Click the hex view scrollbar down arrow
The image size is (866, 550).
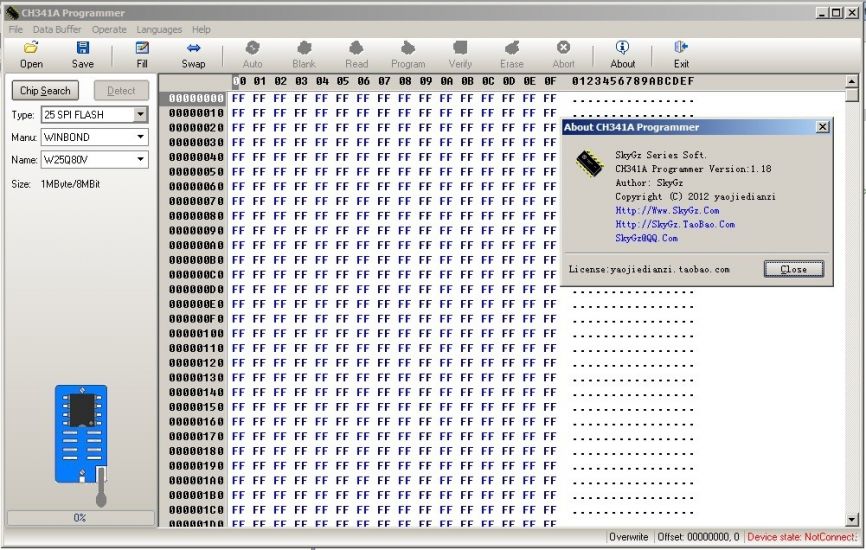coord(852,519)
